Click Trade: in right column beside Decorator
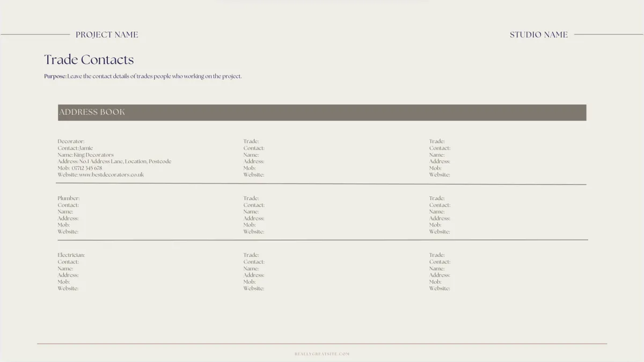 point(437,142)
